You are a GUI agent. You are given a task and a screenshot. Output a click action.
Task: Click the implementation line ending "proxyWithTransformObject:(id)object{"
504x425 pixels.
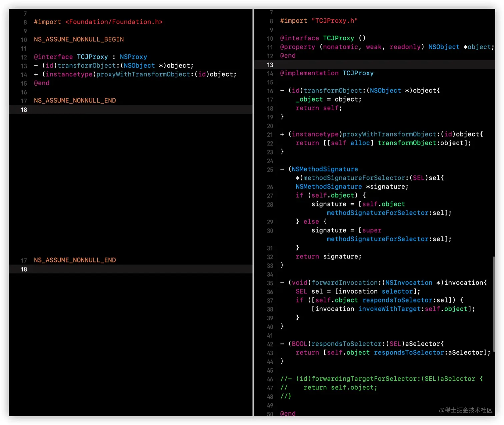point(382,134)
